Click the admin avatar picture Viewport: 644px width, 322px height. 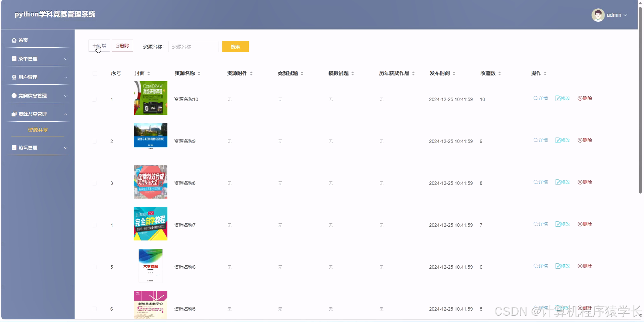(x=598, y=15)
